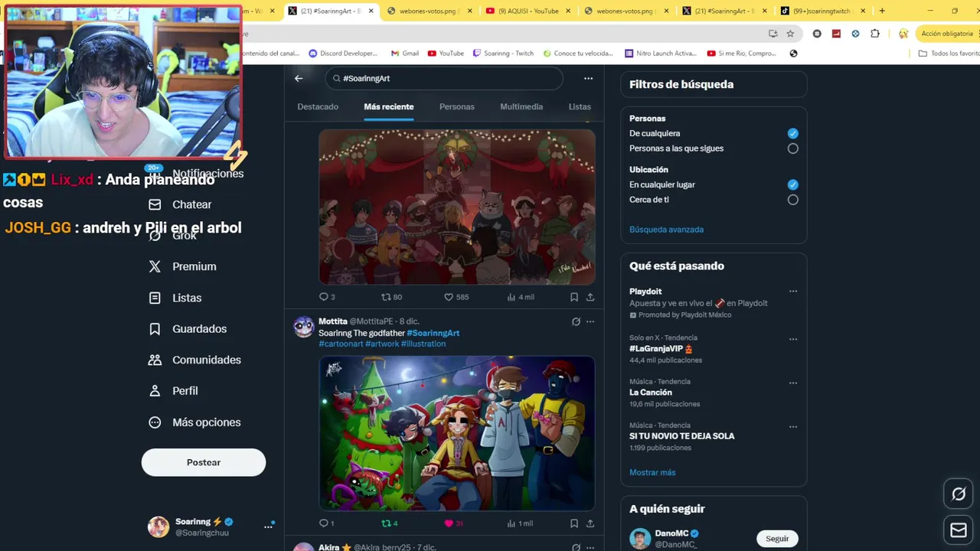
Task: Open the Christmas group artwork image
Action: tap(457, 207)
